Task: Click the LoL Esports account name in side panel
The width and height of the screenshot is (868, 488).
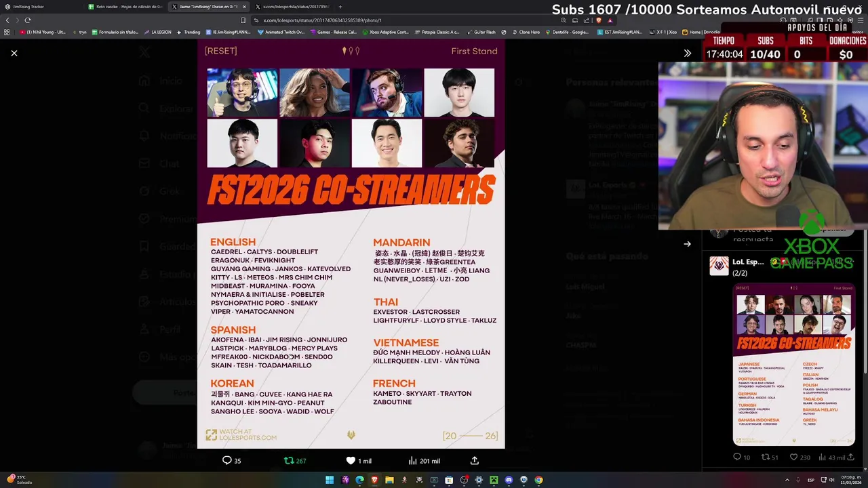Action: click(748, 262)
